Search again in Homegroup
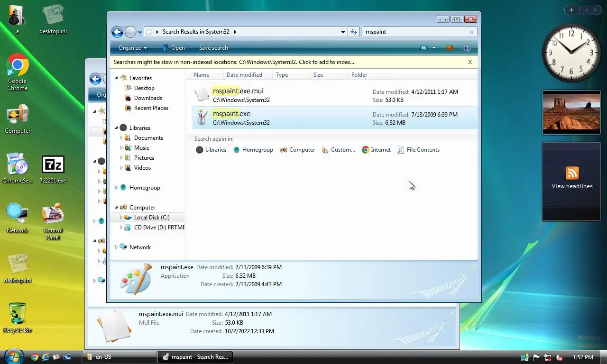Screen dimensions: 607x364 [253, 150]
